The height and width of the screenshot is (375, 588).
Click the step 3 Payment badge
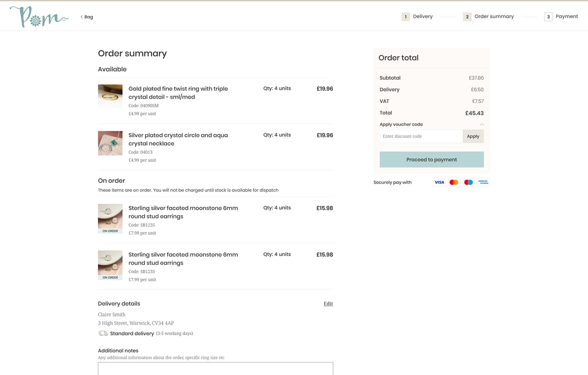point(548,16)
